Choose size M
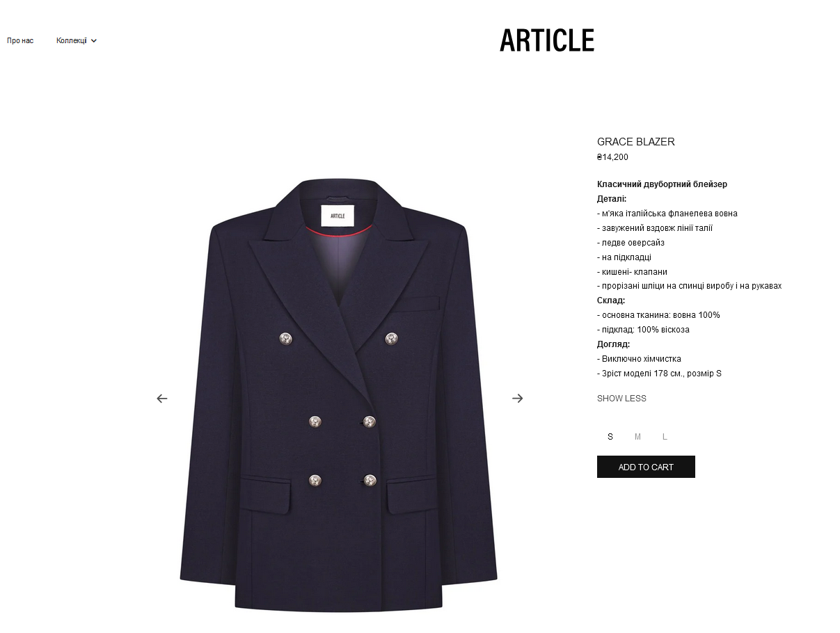 pos(637,437)
